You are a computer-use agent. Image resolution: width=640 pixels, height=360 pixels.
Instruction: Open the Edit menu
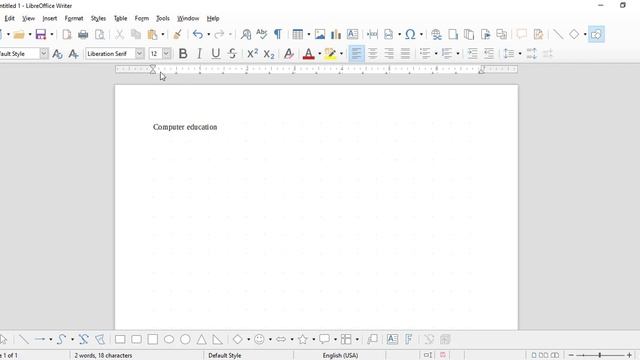9,18
